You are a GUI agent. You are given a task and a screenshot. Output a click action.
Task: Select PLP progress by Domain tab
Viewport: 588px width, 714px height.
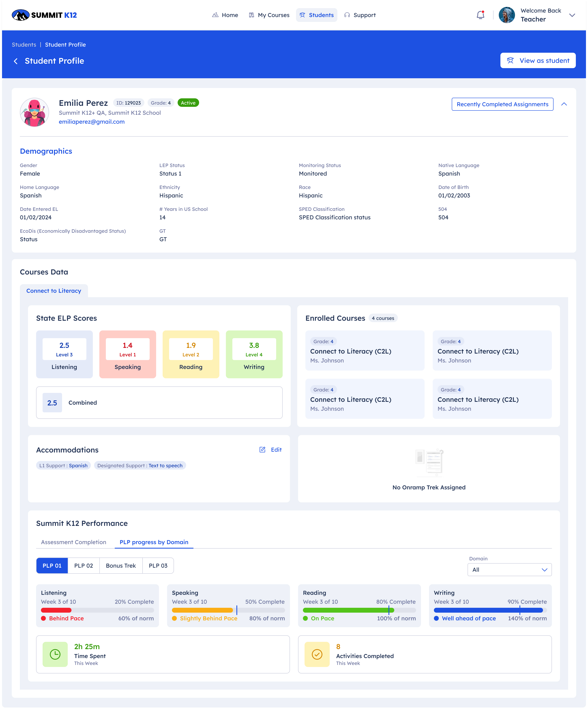[154, 542]
